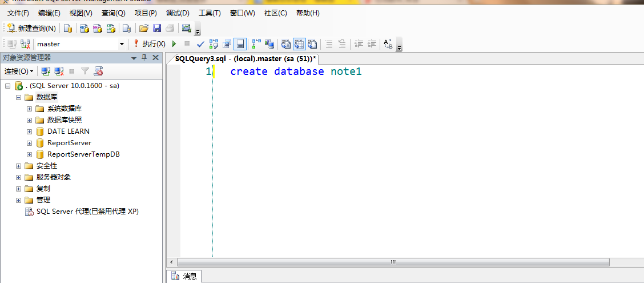Open the 项目(P) menu
Screen dimensions: 644x283
146,13
